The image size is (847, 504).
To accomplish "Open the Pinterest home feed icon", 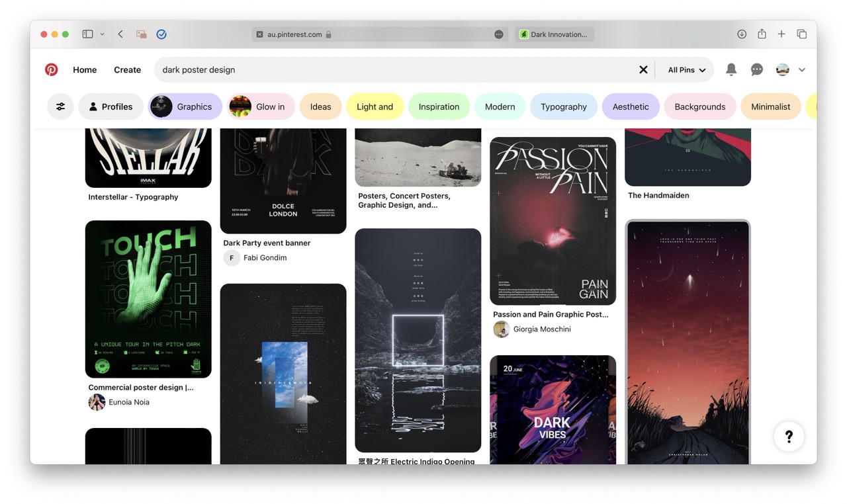I will (x=51, y=69).
